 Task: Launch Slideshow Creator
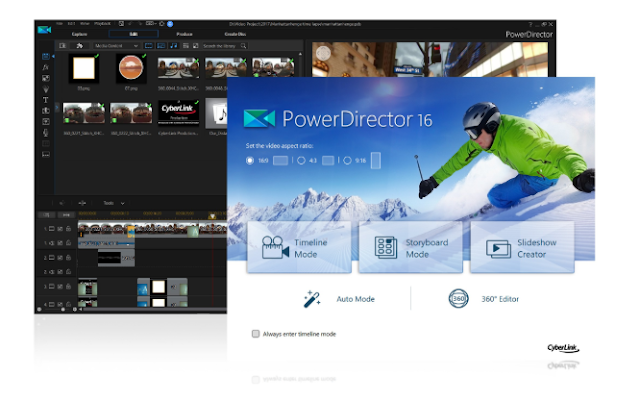(x=522, y=247)
